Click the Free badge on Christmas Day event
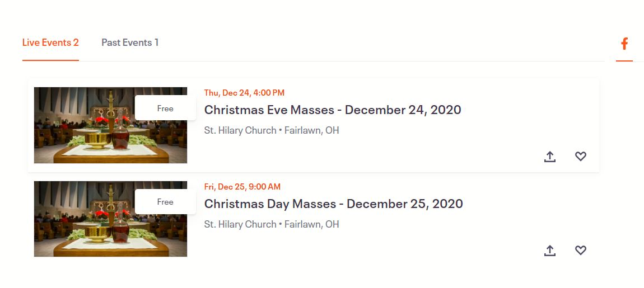The height and width of the screenshot is (288, 644). pos(165,202)
